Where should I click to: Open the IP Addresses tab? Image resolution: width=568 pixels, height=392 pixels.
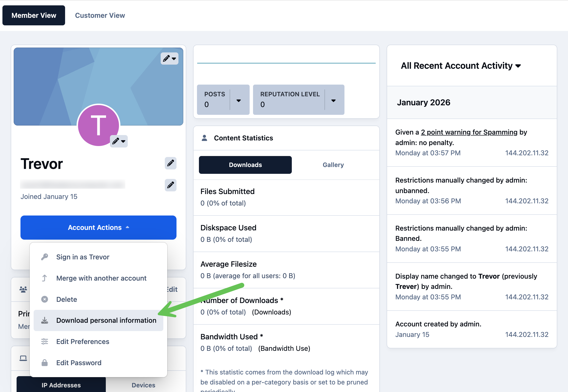pos(61,385)
